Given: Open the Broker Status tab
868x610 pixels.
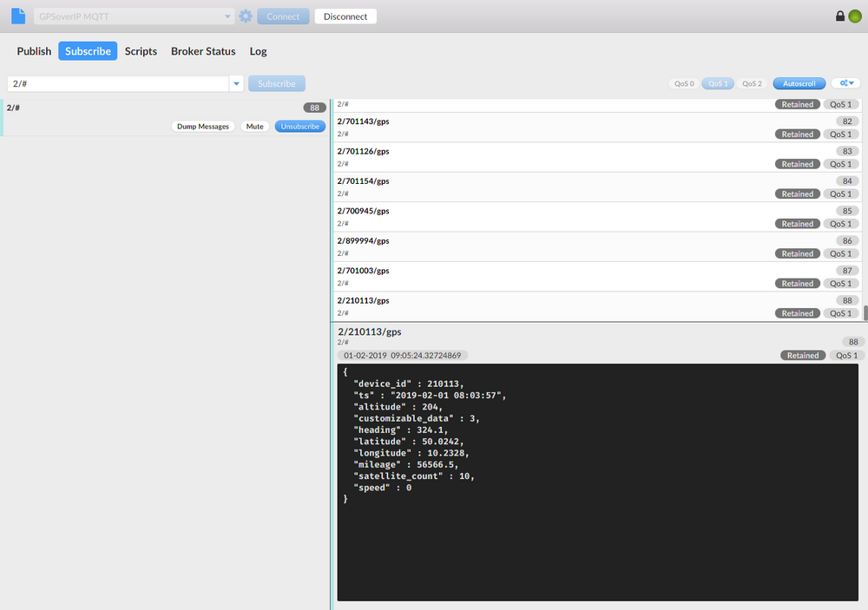Looking at the screenshot, I should point(203,51).
